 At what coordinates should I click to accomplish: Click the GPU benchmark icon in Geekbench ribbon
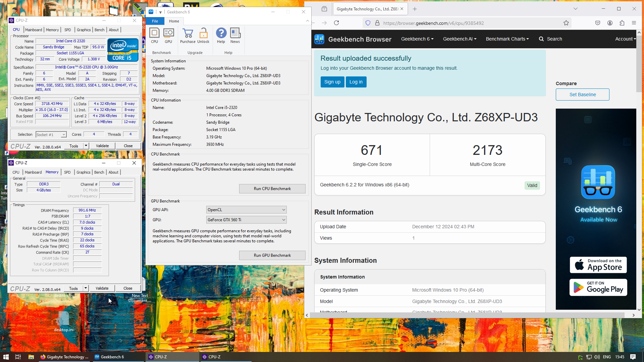(168, 36)
